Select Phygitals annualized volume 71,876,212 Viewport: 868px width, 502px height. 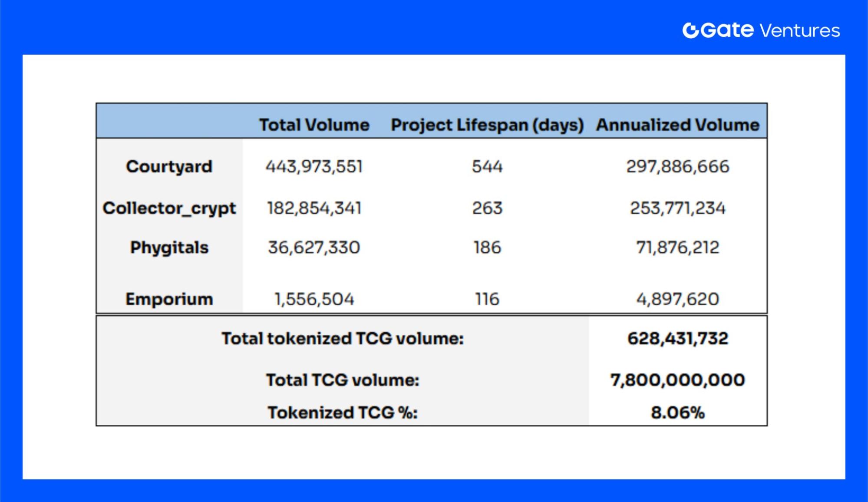678,248
